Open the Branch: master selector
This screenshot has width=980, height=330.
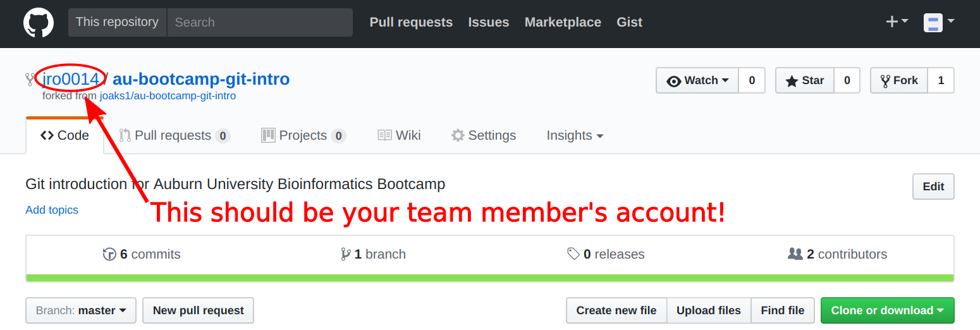tap(81, 310)
